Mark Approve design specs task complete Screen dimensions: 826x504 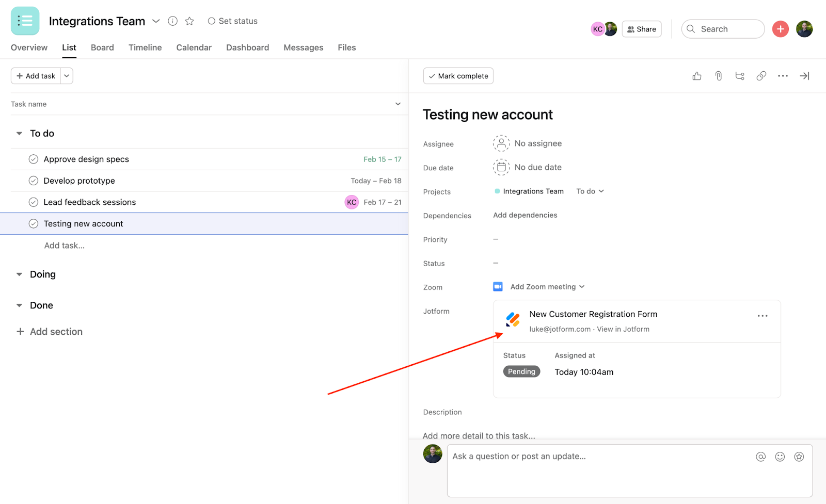tap(34, 159)
